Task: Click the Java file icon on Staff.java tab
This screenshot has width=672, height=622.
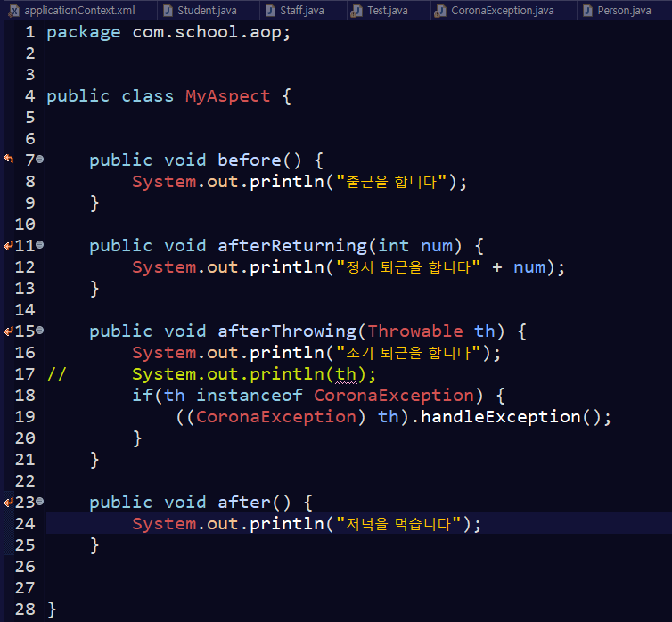Action: pyautogui.click(x=270, y=11)
